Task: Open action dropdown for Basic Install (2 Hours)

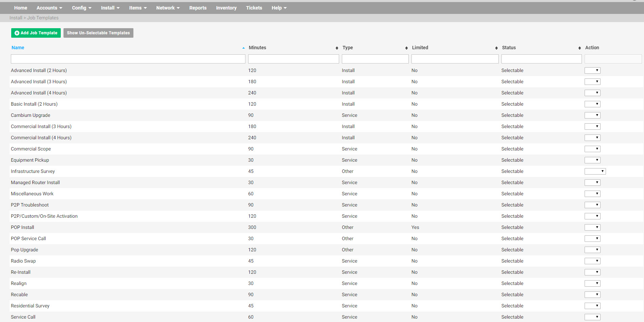Action: [x=592, y=104]
